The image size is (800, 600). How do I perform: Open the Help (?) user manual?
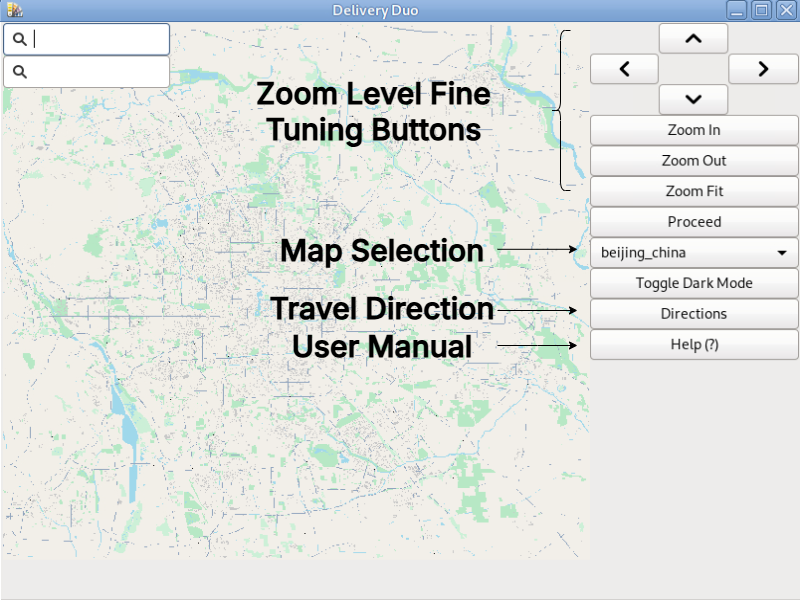694,345
